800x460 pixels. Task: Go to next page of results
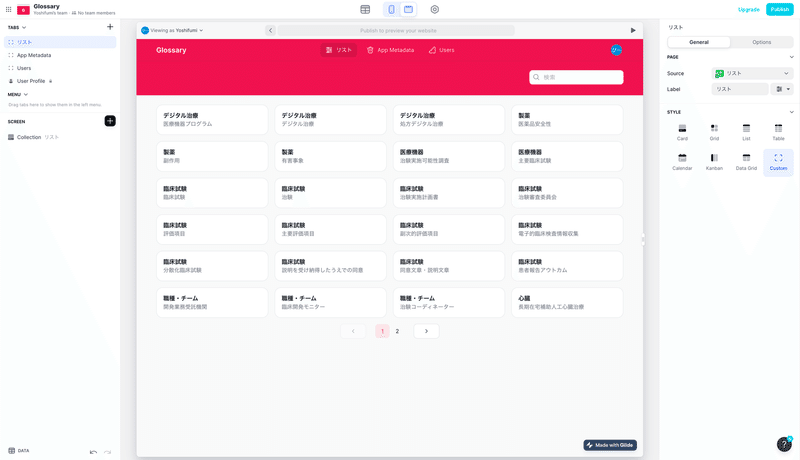(x=427, y=331)
